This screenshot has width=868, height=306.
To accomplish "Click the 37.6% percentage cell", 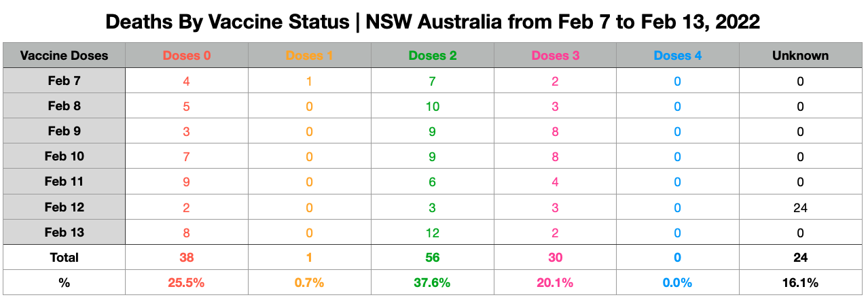I will tap(433, 282).
